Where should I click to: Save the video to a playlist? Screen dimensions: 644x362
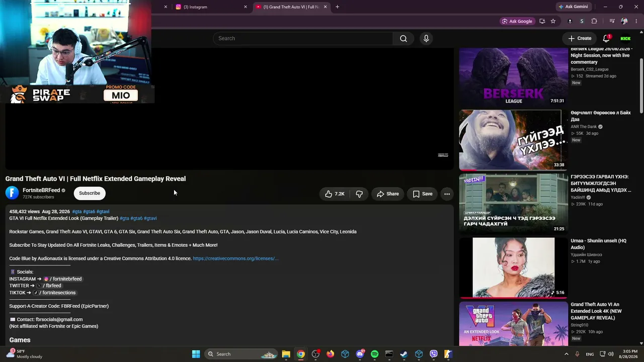[423, 194]
